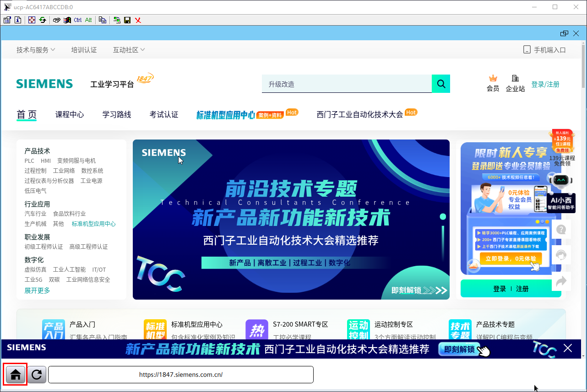Refresh the remote screen with green arrows icon

point(43,20)
